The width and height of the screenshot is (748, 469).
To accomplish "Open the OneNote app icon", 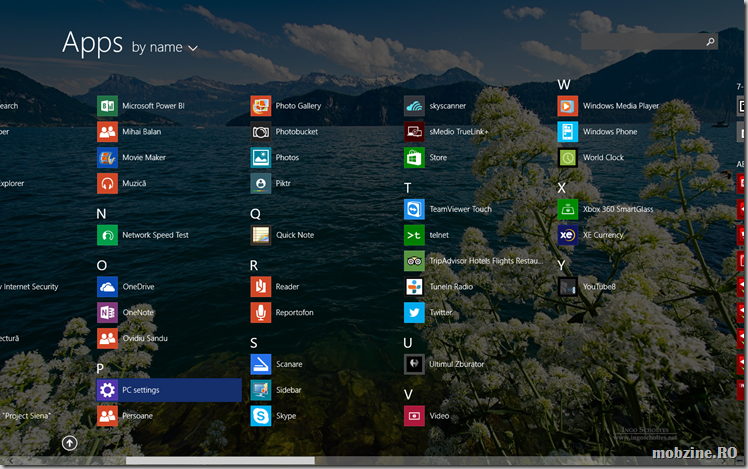I will point(107,313).
